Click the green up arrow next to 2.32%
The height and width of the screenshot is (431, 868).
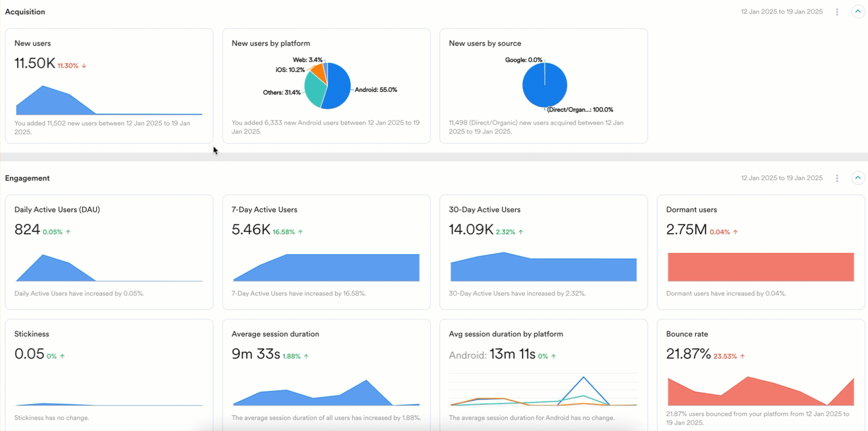coord(521,232)
